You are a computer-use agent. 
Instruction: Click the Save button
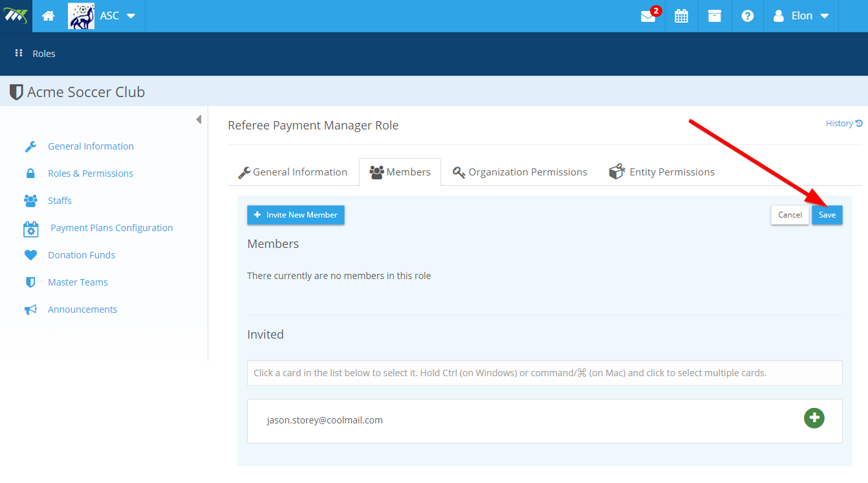[827, 215]
